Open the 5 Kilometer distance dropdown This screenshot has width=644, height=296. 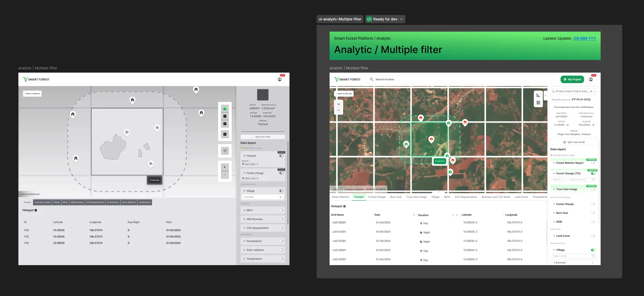point(574,262)
